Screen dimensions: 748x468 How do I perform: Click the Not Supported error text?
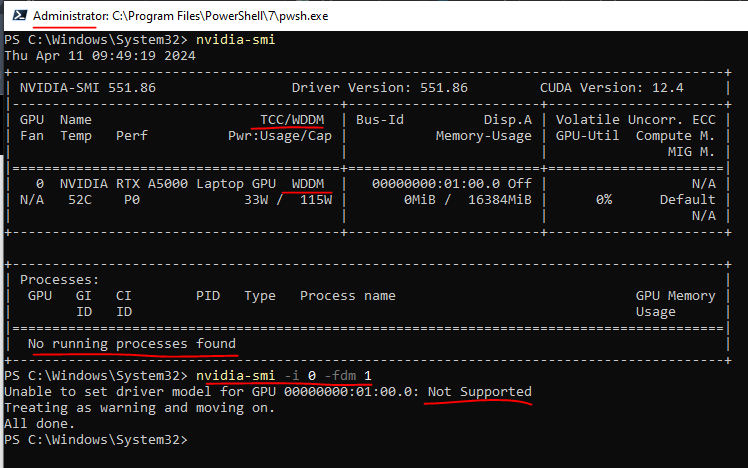479,391
